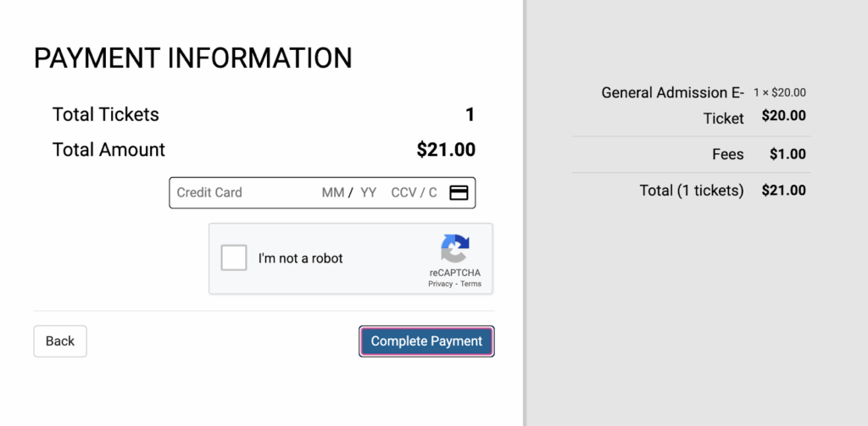Image resolution: width=868 pixels, height=426 pixels.
Task: Focus the MM expiry month field
Action: (333, 192)
